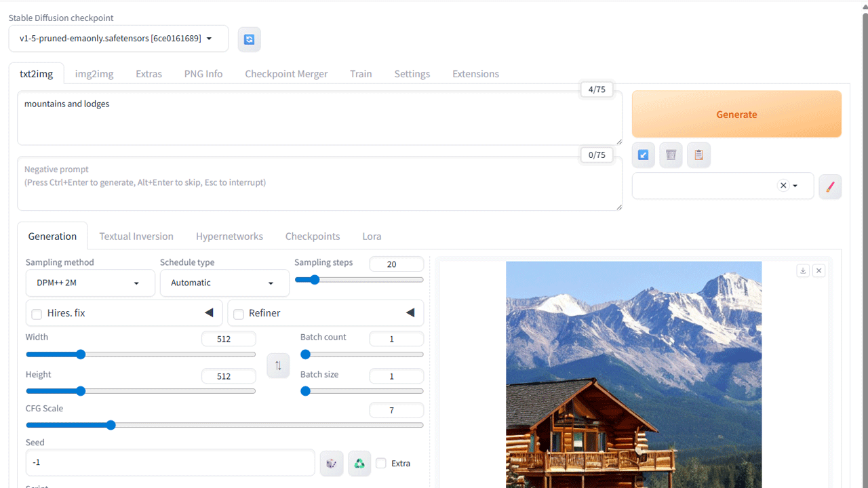Click the CFG Scale slider handle
Image resolution: width=868 pixels, height=488 pixels.
click(x=111, y=425)
